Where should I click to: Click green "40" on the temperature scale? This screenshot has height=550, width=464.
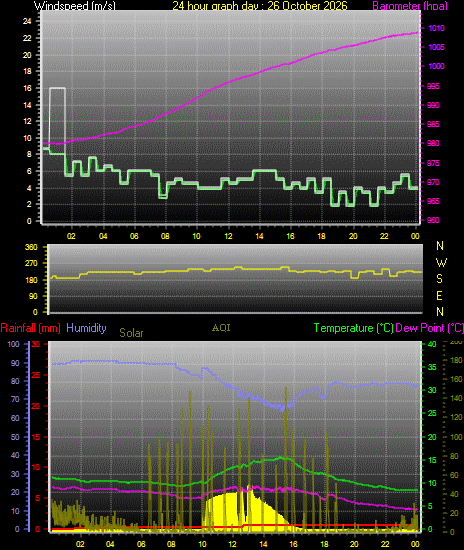click(x=432, y=344)
